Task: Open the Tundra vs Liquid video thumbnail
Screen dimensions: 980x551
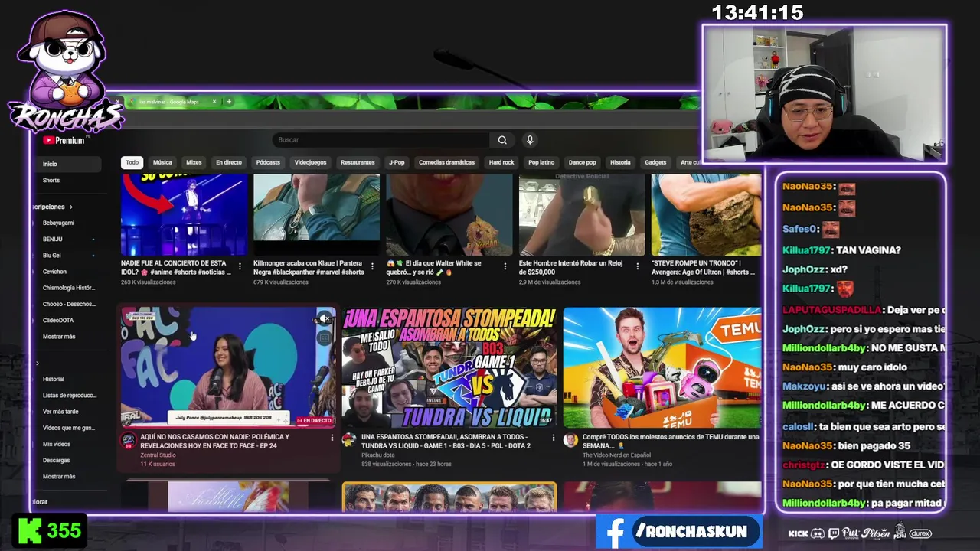Action: pyautogui.click(x=449, y=367)
